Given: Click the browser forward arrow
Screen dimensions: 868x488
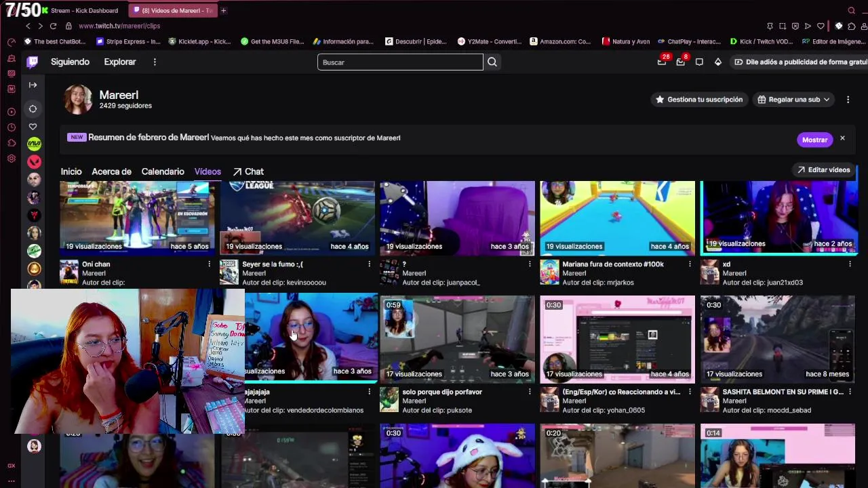Looking at the screenshot, I should pos(40,26).
